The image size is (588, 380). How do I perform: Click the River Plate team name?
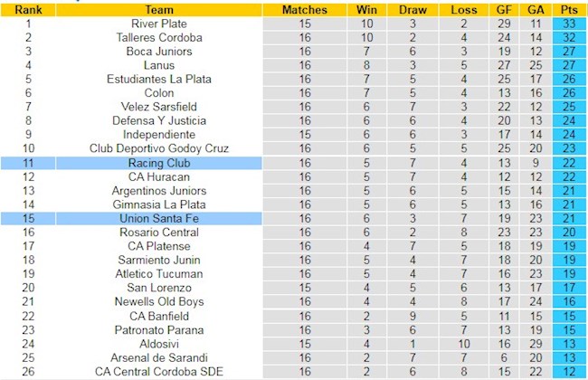point(159,24)
